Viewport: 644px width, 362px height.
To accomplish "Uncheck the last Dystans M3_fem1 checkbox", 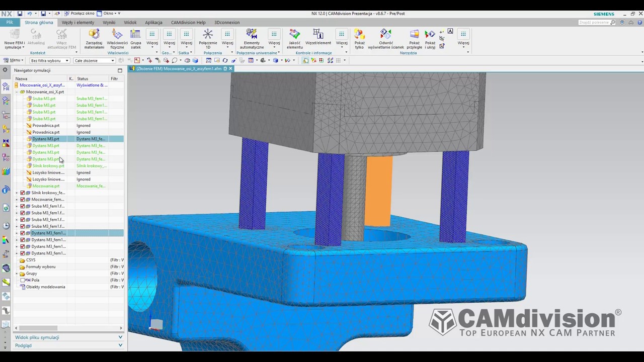I will [22, 253].
